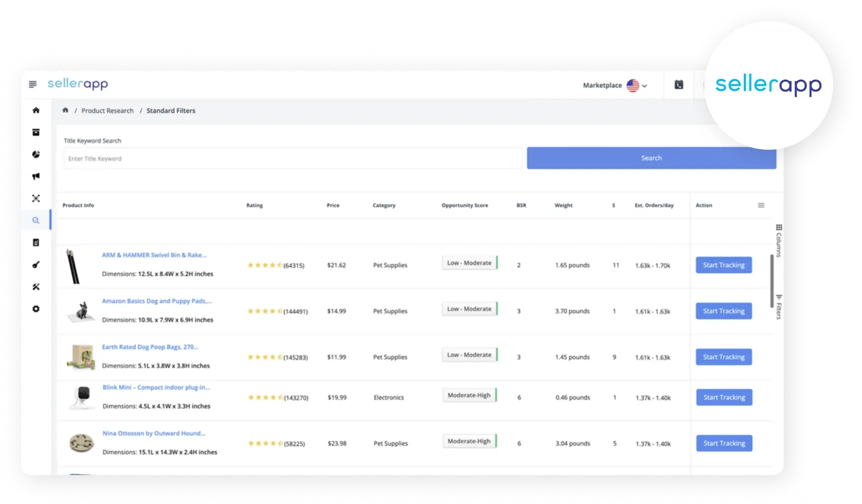Open the report document icon in the sidebar
The width and height of the screenshot is (862, 504).
click(x=36, y=243)
